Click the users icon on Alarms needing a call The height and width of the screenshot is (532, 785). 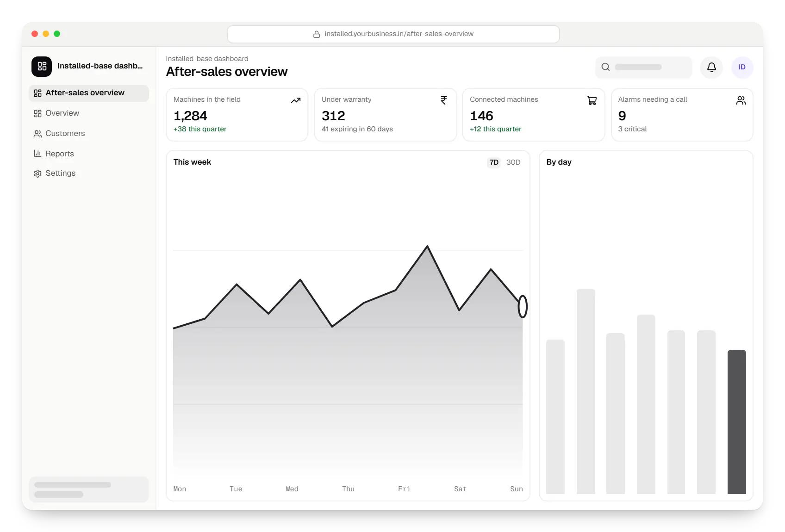(x=741, y=100)
